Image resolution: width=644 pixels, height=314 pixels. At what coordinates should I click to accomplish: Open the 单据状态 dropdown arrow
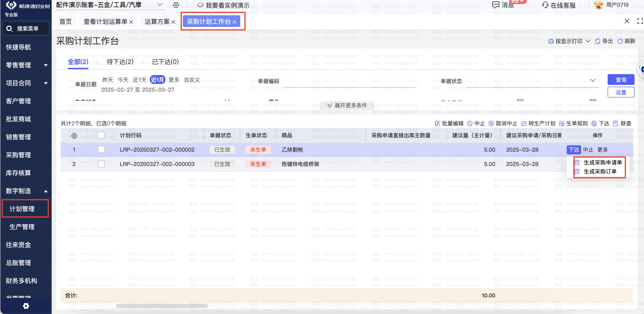pos(593,80)
